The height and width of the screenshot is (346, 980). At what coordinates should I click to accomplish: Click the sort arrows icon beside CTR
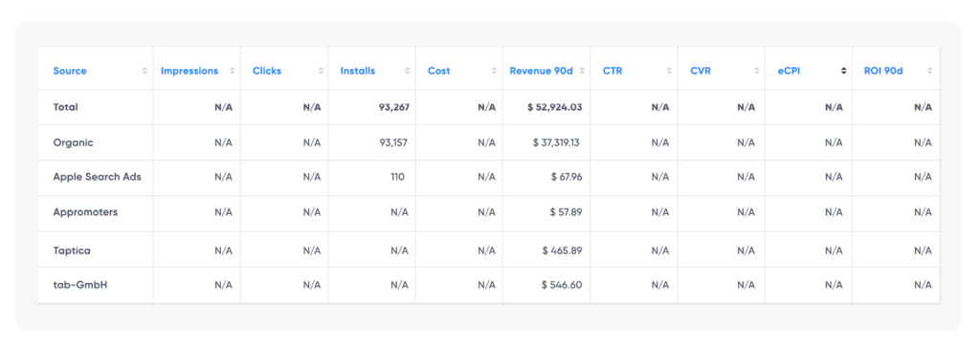click(x=669, y=71)
